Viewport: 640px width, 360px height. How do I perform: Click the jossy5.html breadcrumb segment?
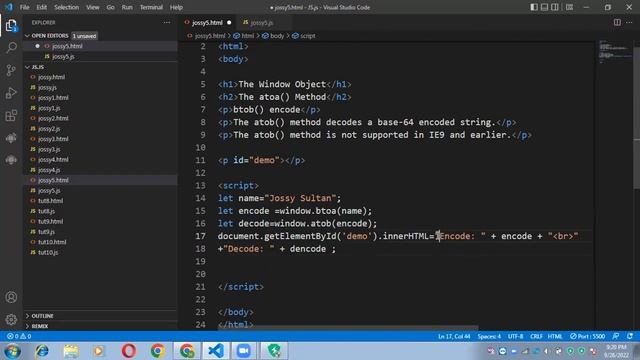click(206, 36)
